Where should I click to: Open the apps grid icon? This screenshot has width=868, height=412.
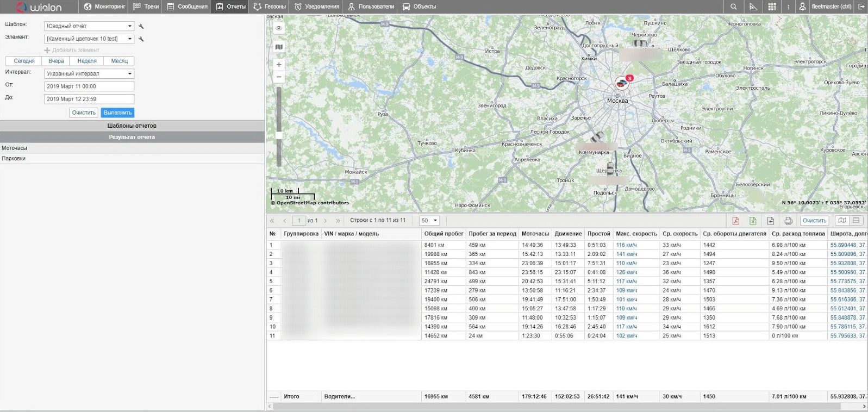tap(772, 7)
